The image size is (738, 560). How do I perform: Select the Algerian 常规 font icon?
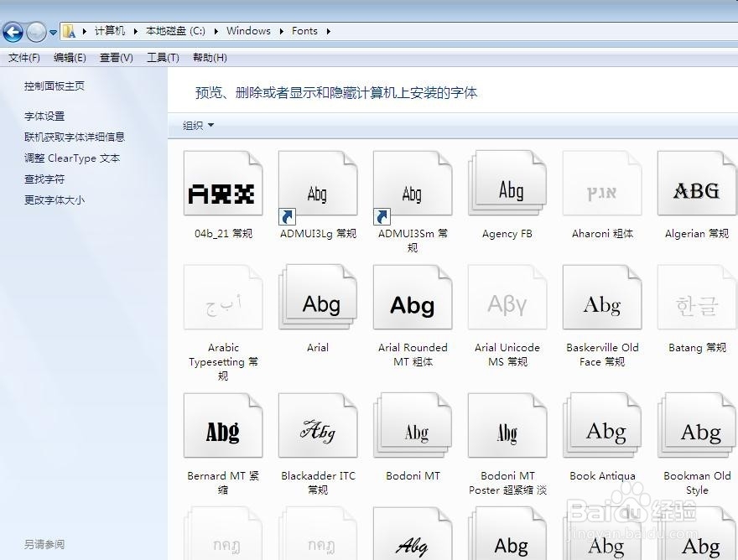[x=697, y=184]
